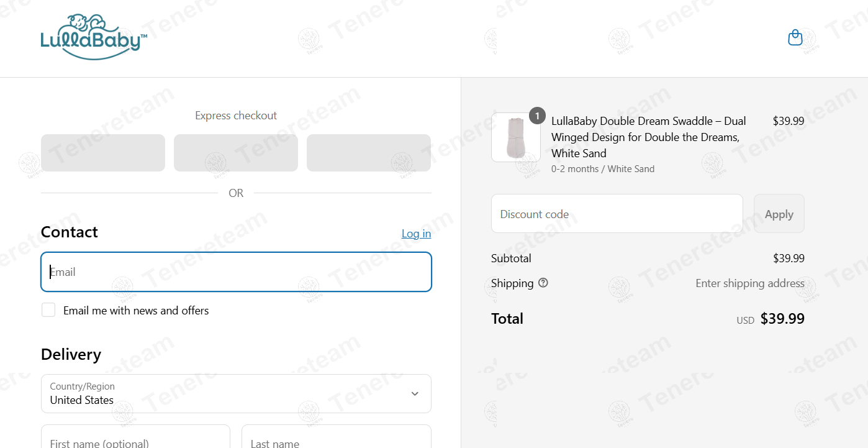Click the middle express checkout button

(236, 153)
